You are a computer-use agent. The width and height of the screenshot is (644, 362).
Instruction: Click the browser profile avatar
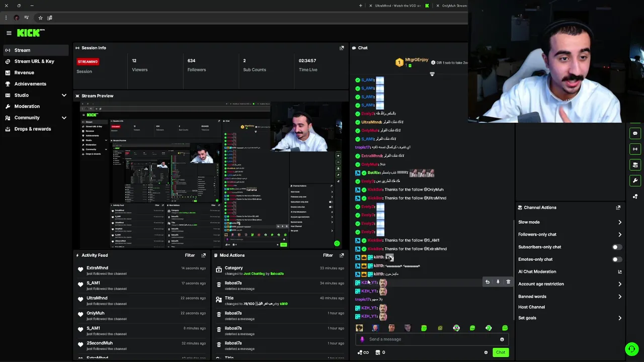coord(16,18)
